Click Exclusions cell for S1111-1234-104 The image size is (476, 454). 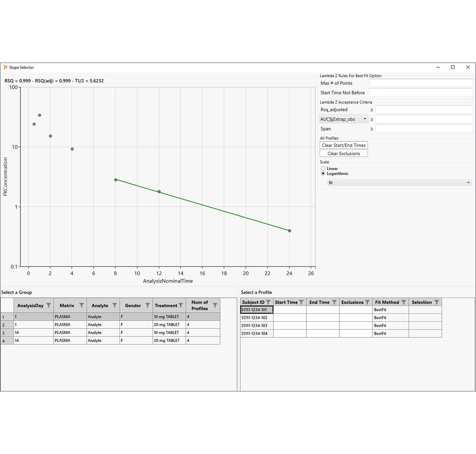click(x=356, y=333)
